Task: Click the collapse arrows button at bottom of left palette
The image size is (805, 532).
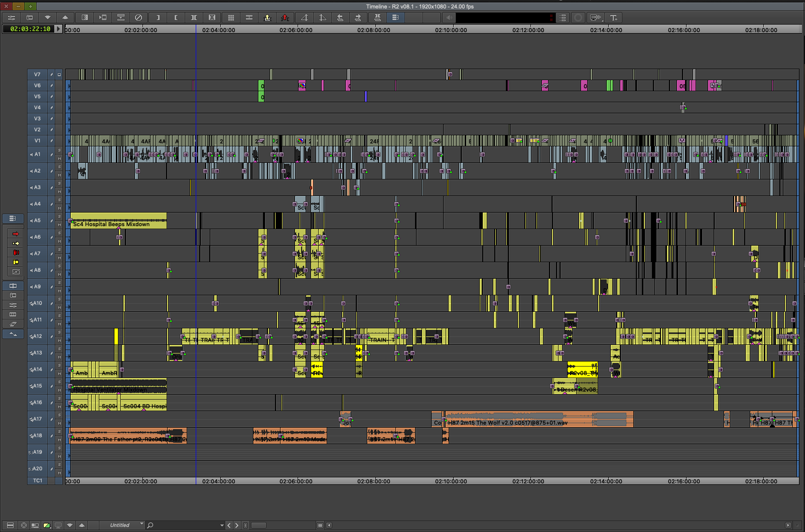Action: click(x=13, y=334)
